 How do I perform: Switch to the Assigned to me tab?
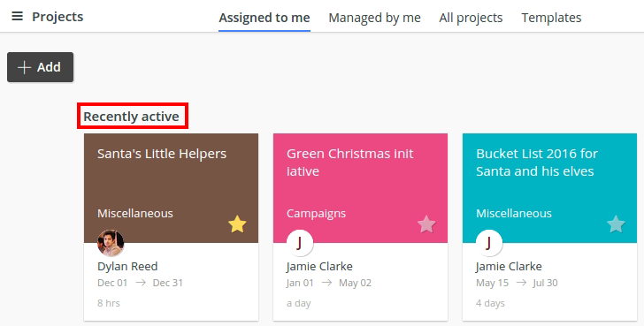[264, 18]
